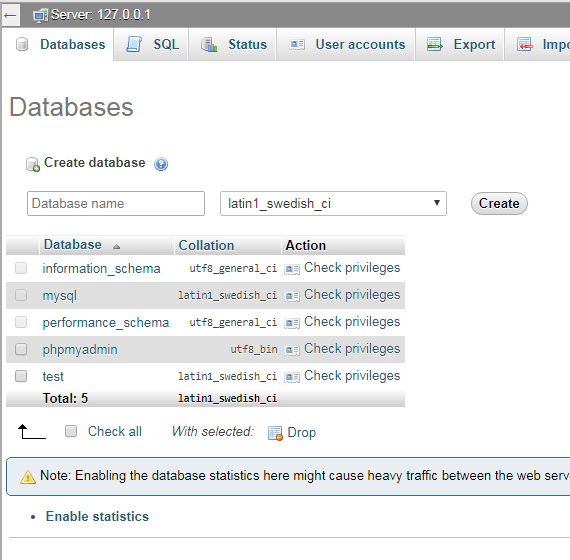Screen dimensions: 570x560
Task: Click the Databases tab cylinder icon
Action: [x=22, y=45]
